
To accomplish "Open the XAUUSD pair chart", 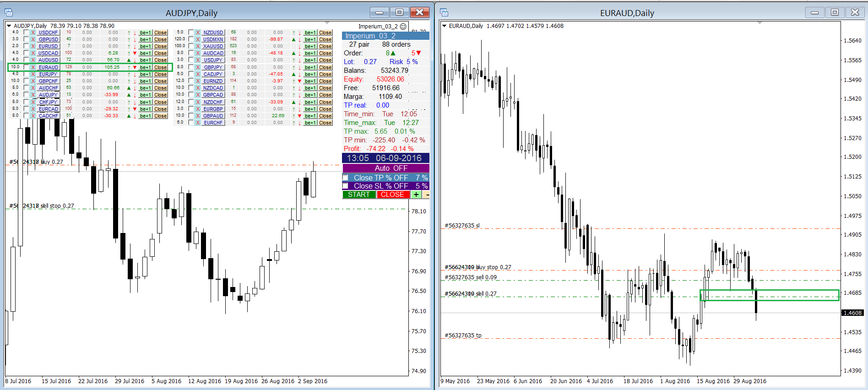I will click(x=213, y=46).
